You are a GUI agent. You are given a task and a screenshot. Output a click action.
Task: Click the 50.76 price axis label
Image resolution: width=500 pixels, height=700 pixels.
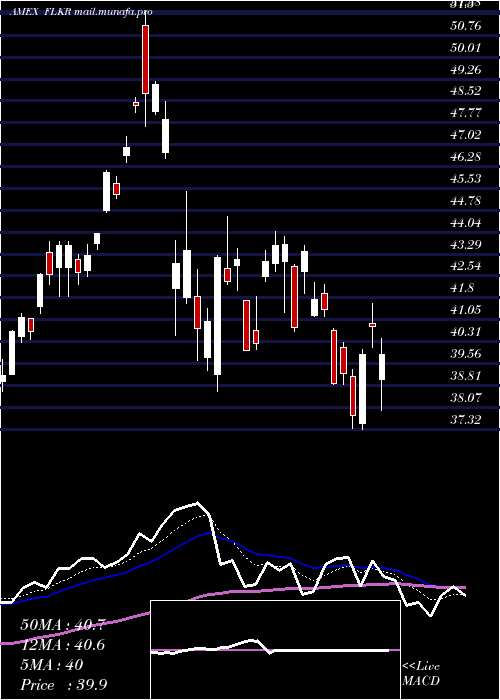[x=466, y=25]
